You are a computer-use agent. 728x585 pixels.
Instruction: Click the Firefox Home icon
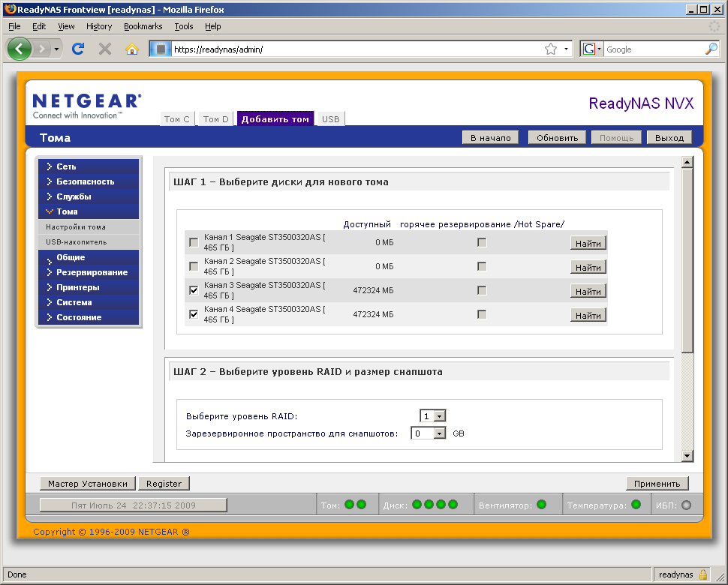coord(132,49)
